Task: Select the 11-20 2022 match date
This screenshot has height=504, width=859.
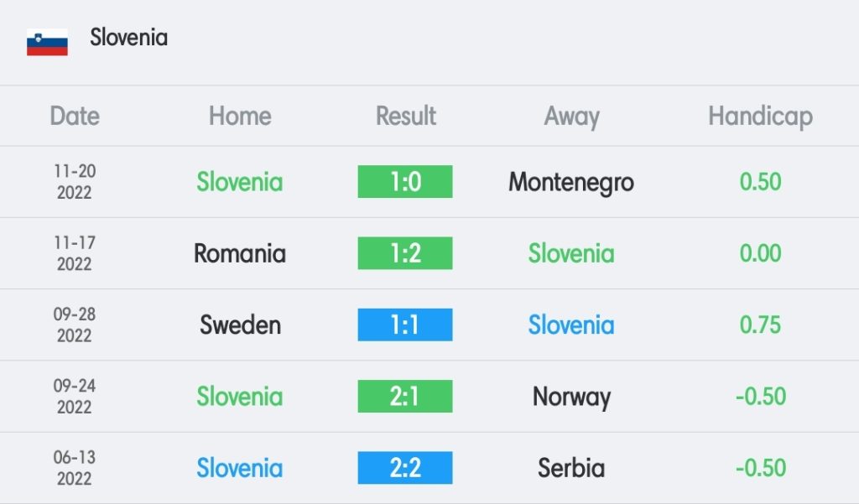Action: (x=75, y=181)
